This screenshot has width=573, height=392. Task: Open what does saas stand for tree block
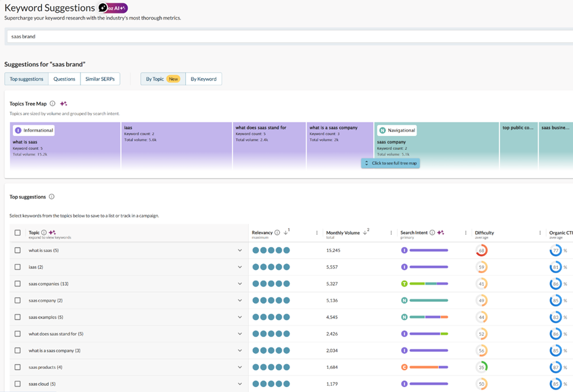point(269,146)
